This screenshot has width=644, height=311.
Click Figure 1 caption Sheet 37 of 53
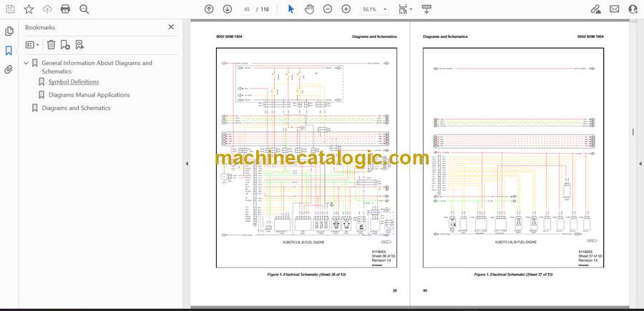tap(513, 274)
